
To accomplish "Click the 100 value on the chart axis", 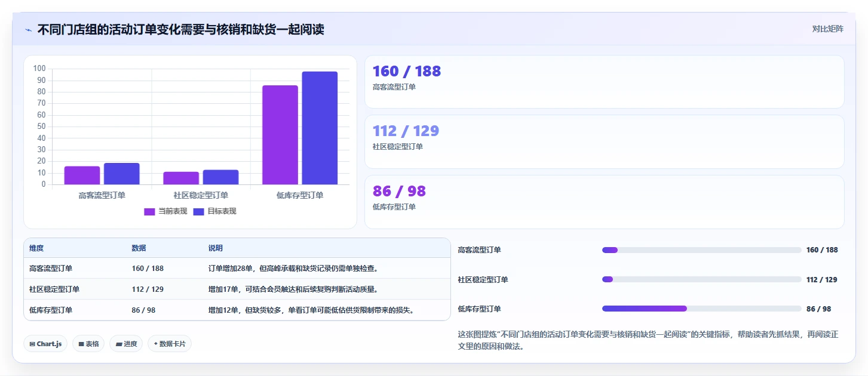I will [40, 69].
